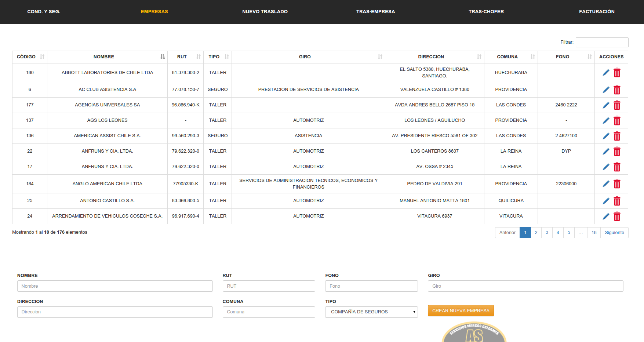Edit the AMERICAN ASSIST CHILE S.A. row

tap(606, 136)
